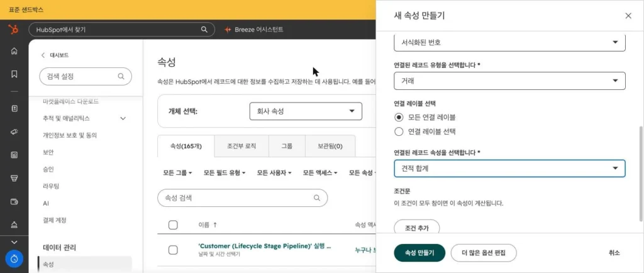This screenshot has height=273, width=644.
Task: Click the 더 많은 옵션 편집 button
Action: point(484,253)
